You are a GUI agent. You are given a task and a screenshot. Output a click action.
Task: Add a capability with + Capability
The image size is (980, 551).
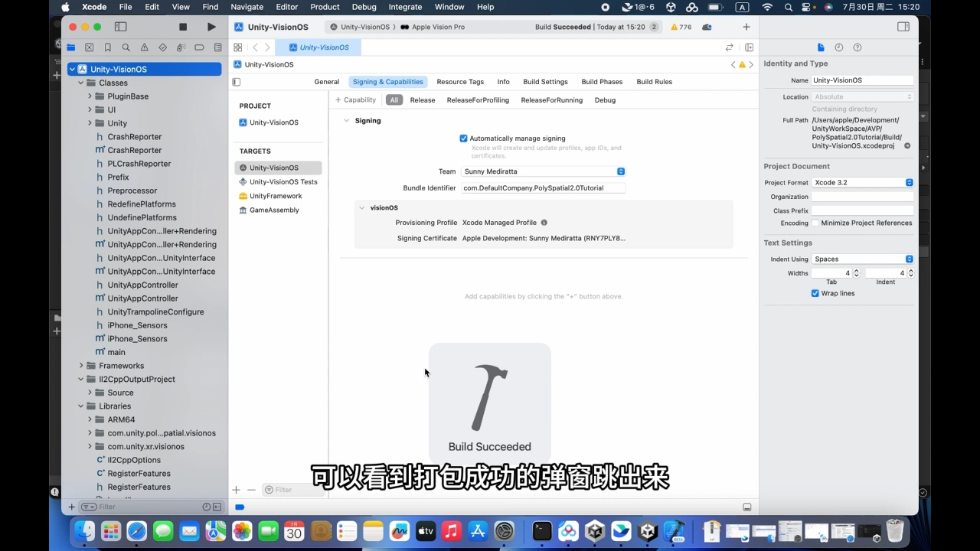click(356, 100)
